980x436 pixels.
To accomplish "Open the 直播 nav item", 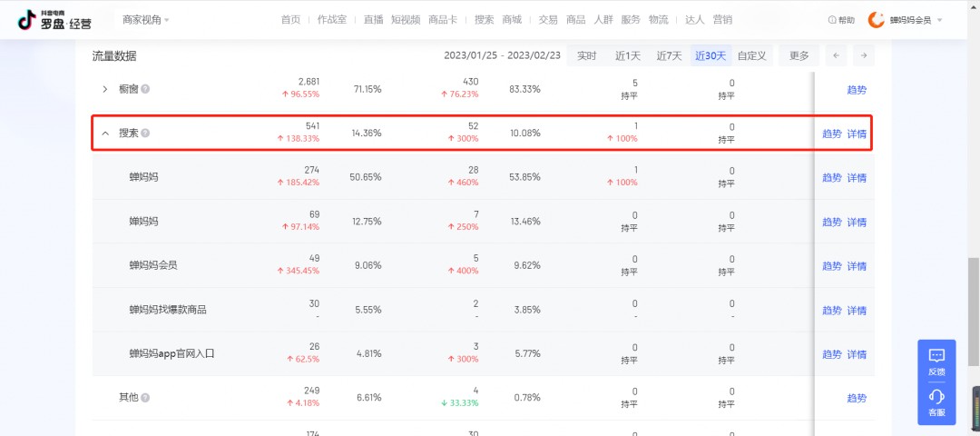I will point(373,20).
